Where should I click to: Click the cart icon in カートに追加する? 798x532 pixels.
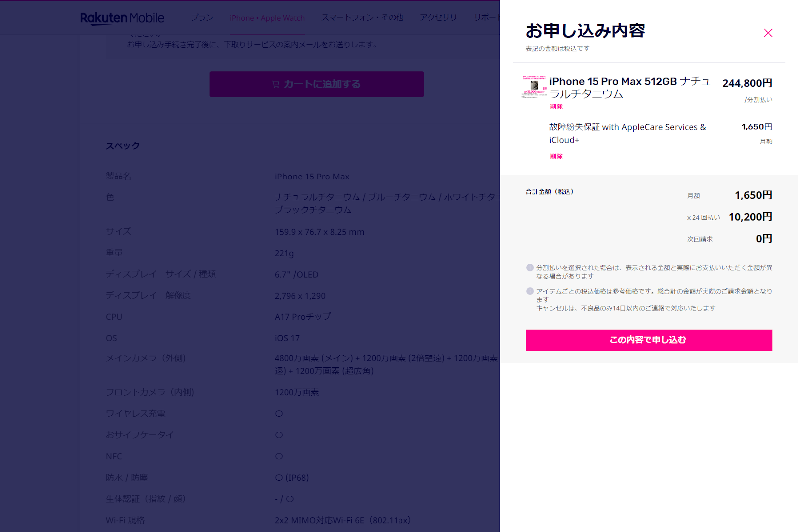[276, 84]
